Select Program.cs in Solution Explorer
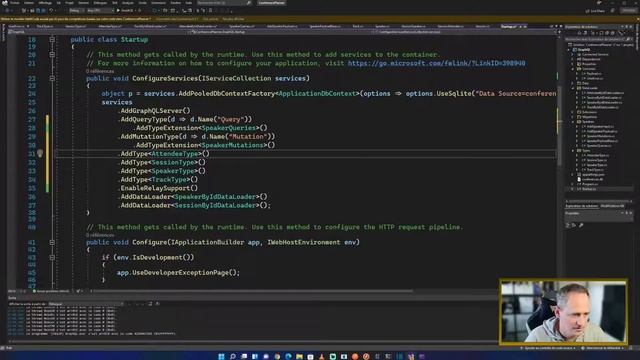This screenshot has width=640, height=360. click(x=589, y=184)
